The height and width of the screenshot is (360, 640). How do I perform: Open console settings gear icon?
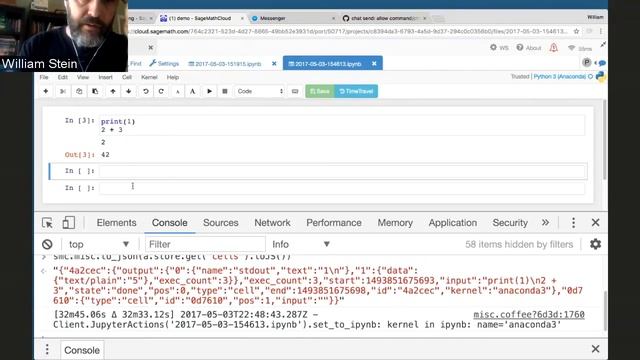tap(596, 244)
